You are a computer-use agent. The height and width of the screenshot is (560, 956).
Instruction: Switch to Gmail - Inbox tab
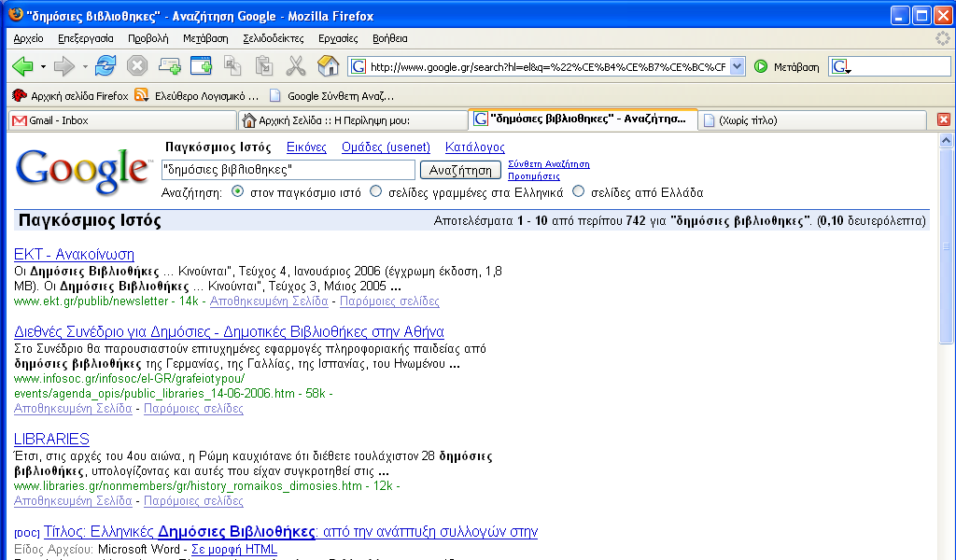click(122, 120)
